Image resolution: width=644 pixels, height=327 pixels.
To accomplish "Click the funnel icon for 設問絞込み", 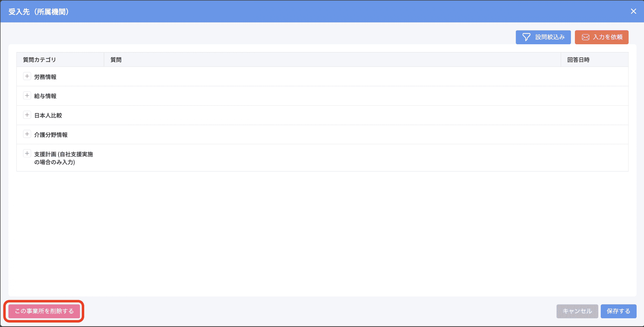I will (x=526, y=37).
